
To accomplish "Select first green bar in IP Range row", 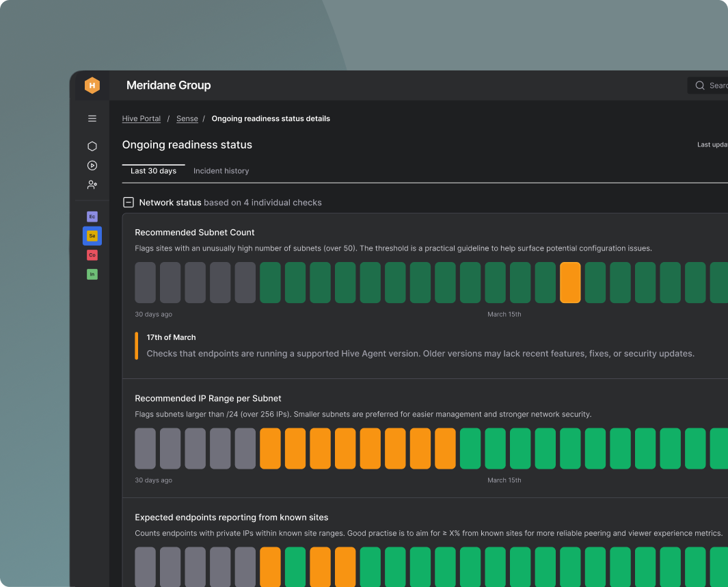I will pos(470,449).
